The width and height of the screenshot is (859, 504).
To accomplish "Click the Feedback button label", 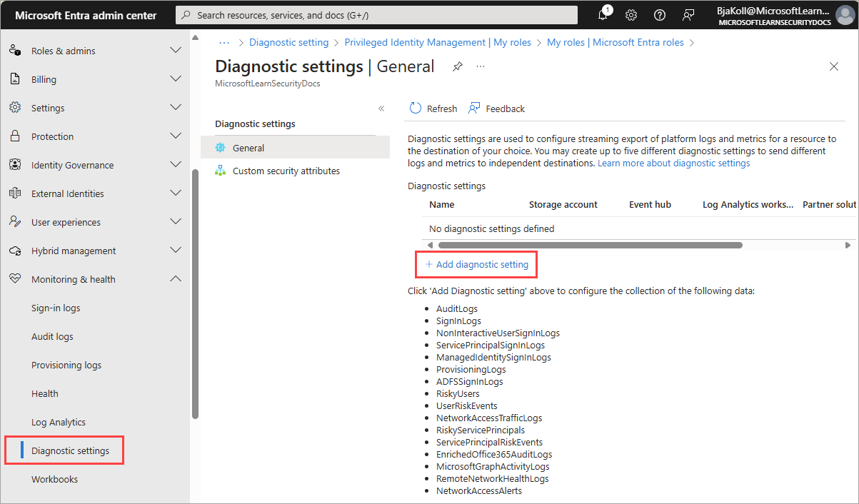I will pyautogui.click(x=506, y=109).
